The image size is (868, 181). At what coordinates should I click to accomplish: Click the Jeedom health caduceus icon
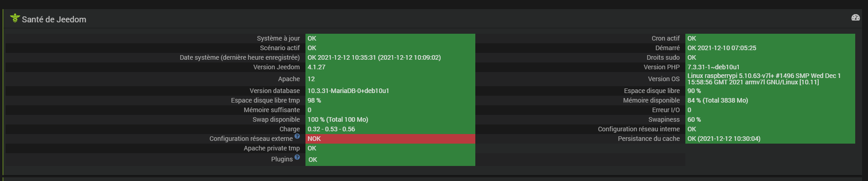click(x=15, y=18)
